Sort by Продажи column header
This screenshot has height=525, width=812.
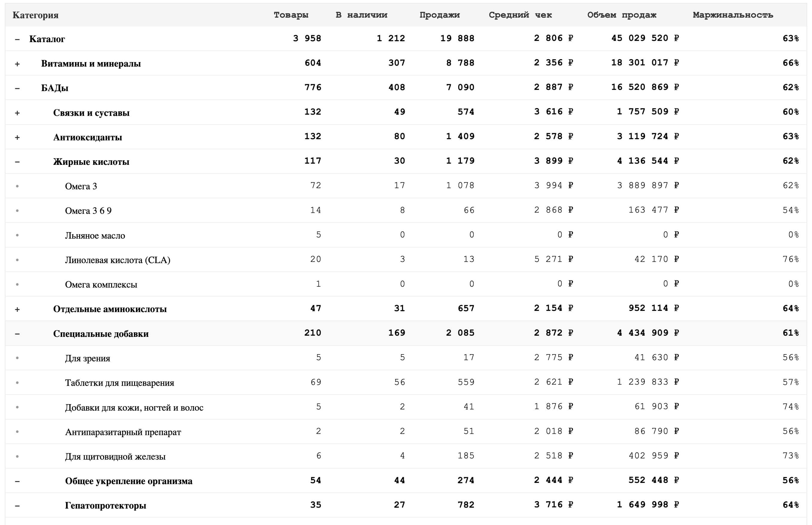(439, 15)
